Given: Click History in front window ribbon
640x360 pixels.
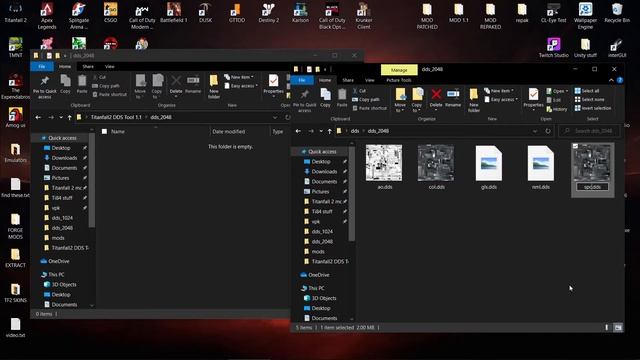Looking at the screenshot, I should click(x=557, y=109).
